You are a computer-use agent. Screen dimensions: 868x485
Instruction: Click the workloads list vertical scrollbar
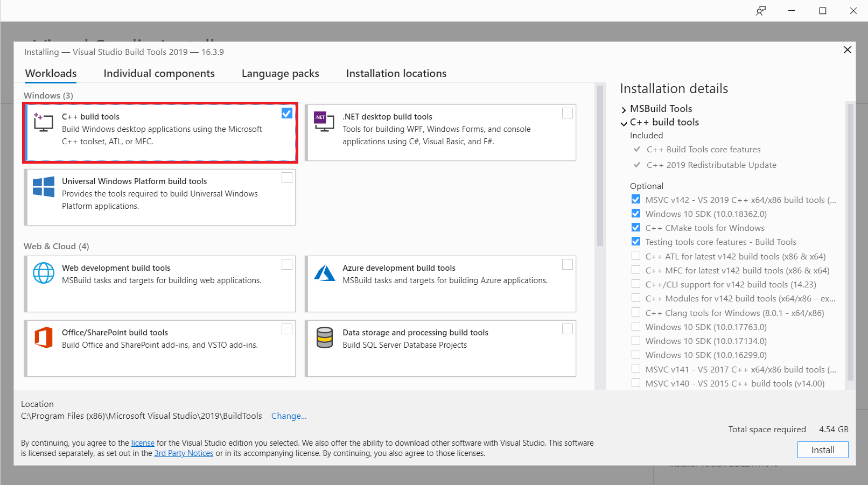pyautogui.click(x=600, y=166)
